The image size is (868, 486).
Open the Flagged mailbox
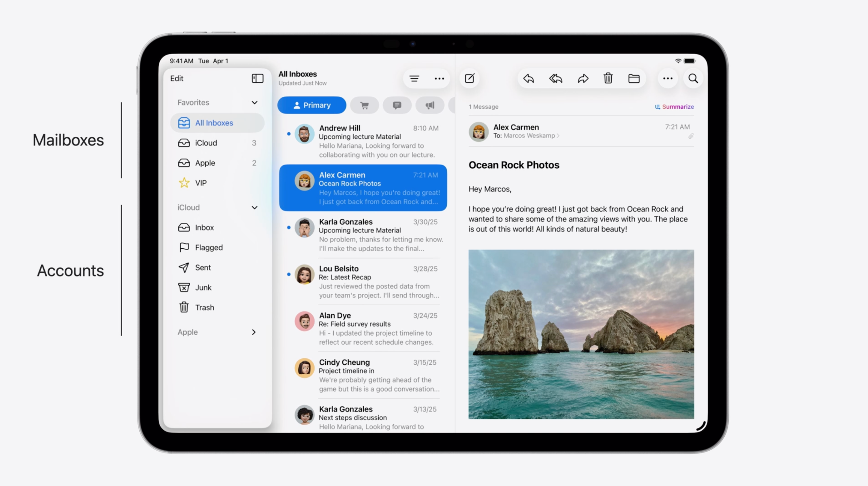coord(209,248)
